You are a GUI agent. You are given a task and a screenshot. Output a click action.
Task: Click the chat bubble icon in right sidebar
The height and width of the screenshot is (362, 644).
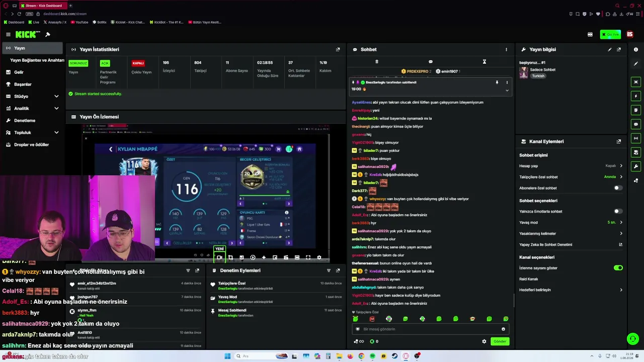coord(636,124)
